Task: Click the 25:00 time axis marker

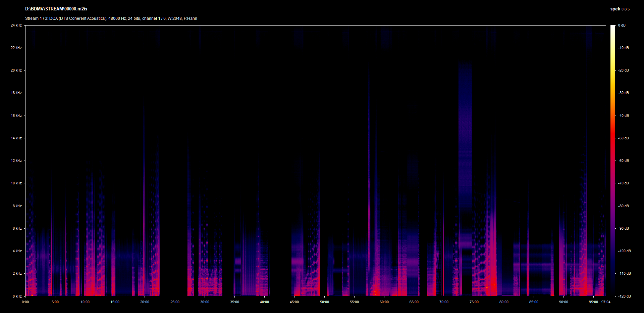Action: (x=175, y=302)
